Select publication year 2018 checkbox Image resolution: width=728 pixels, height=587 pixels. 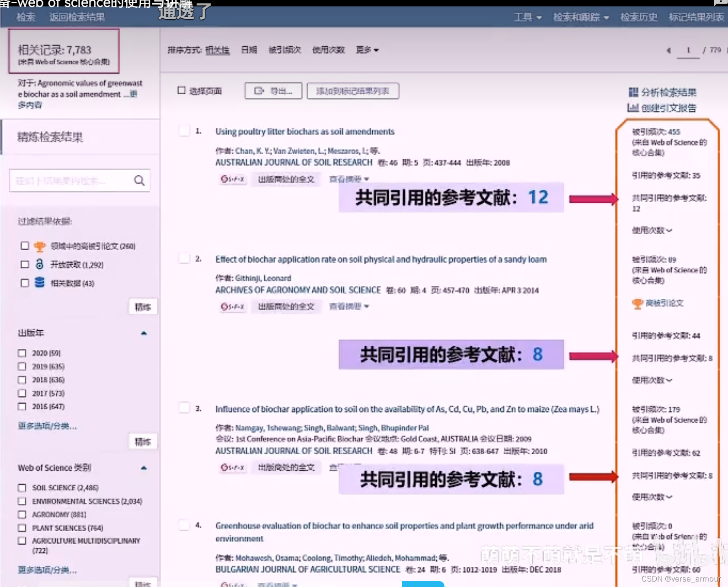[22, 380]
